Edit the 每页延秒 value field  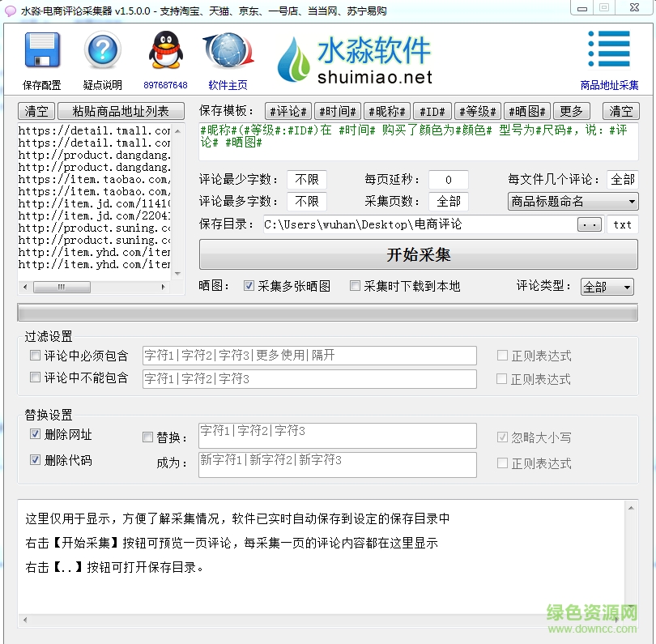[449, 179]
